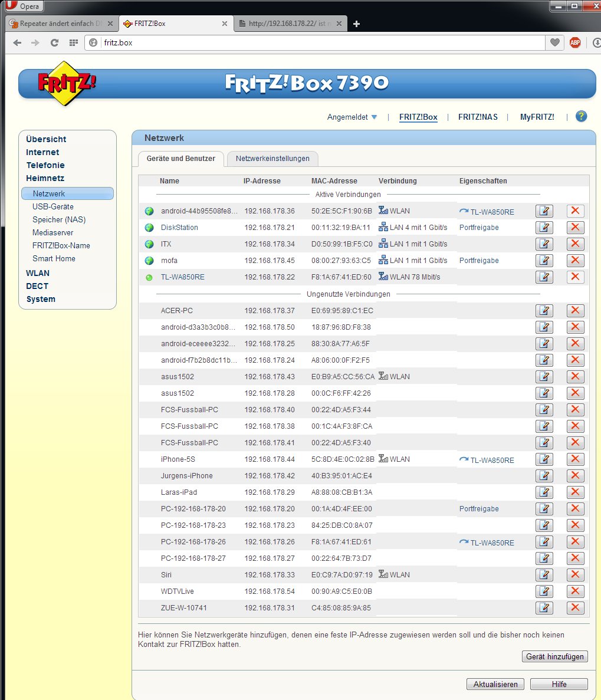The height and width of the screenshot is (700, 601).
Task: Delete the android-d3a3b3c0b8 entry
Action: point(575,327)
